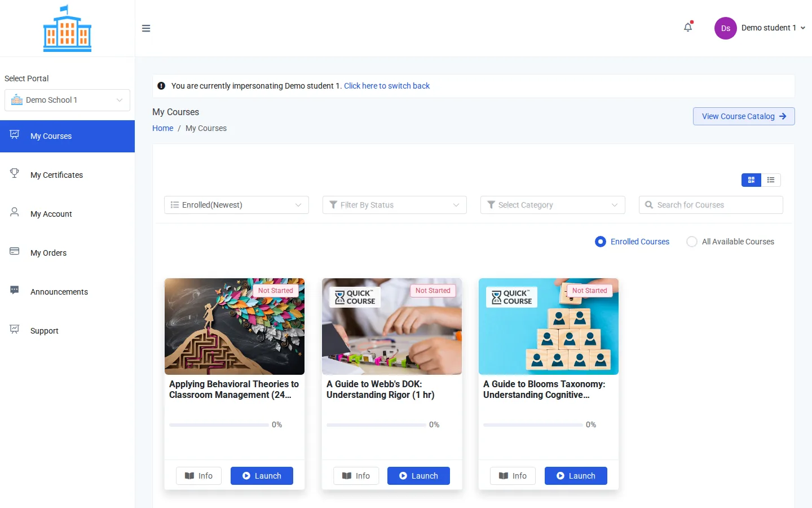This screenshot has height=508, width=812.
Task: Click progress bar of Applying Behavioral Theories course
Action: click(219, 424)
